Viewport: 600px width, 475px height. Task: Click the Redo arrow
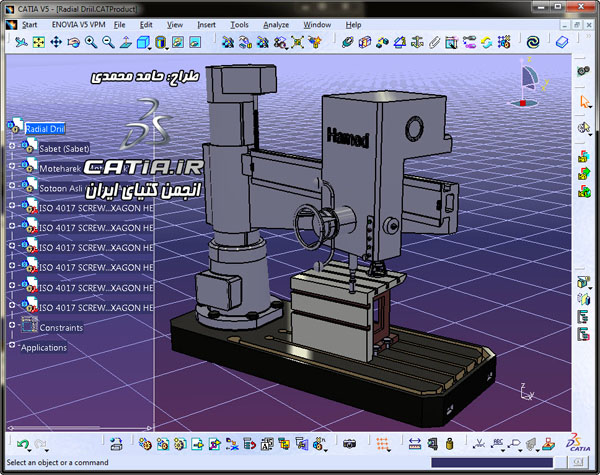point(39,444)
